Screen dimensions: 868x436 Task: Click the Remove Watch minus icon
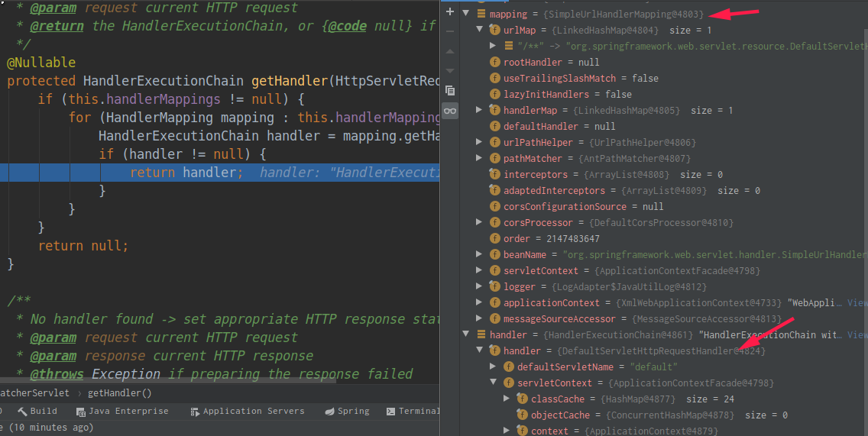[x=450, y=31]
